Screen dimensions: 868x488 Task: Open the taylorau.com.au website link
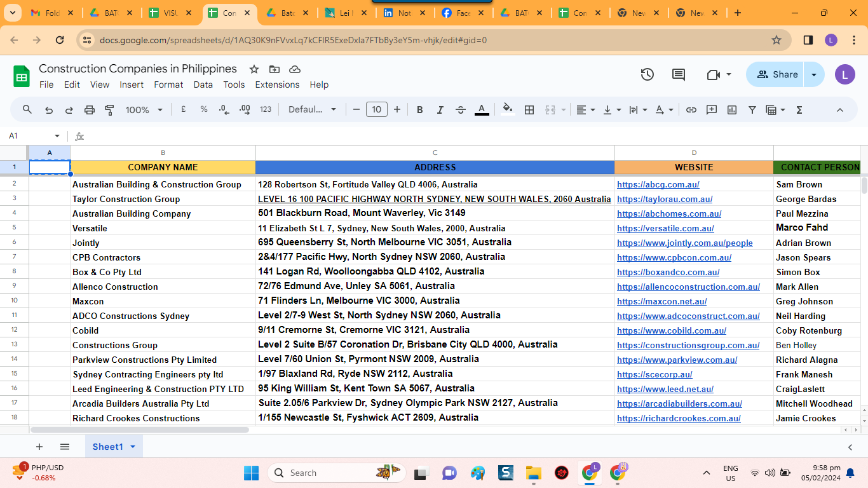click(x=665, y=199)
